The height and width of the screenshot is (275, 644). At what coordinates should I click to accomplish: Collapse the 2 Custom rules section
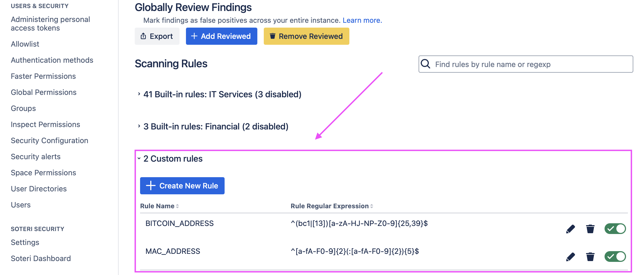click(x=139, y=158)
